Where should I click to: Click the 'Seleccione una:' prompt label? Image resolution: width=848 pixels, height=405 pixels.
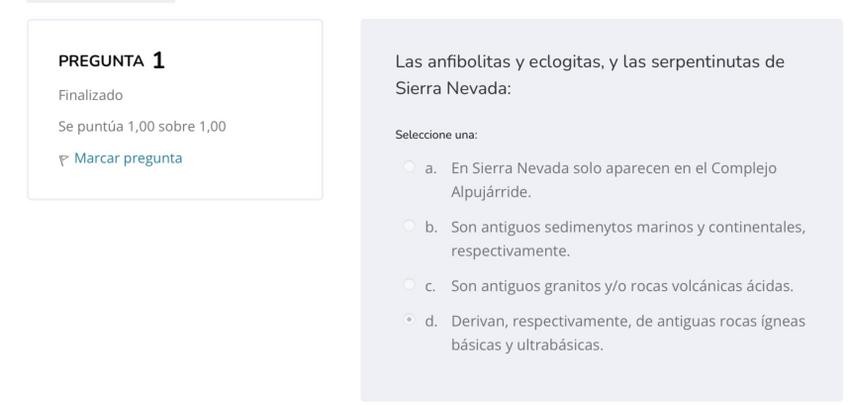click(436, 134)
